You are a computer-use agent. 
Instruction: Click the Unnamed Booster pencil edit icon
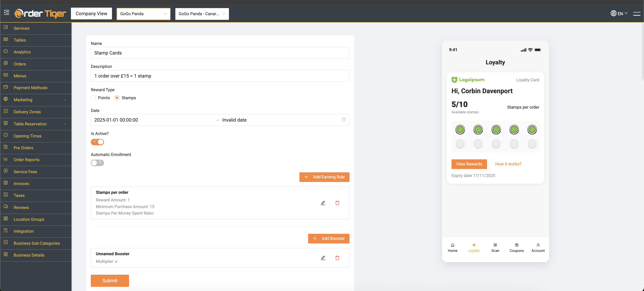[x=323, y=258]
